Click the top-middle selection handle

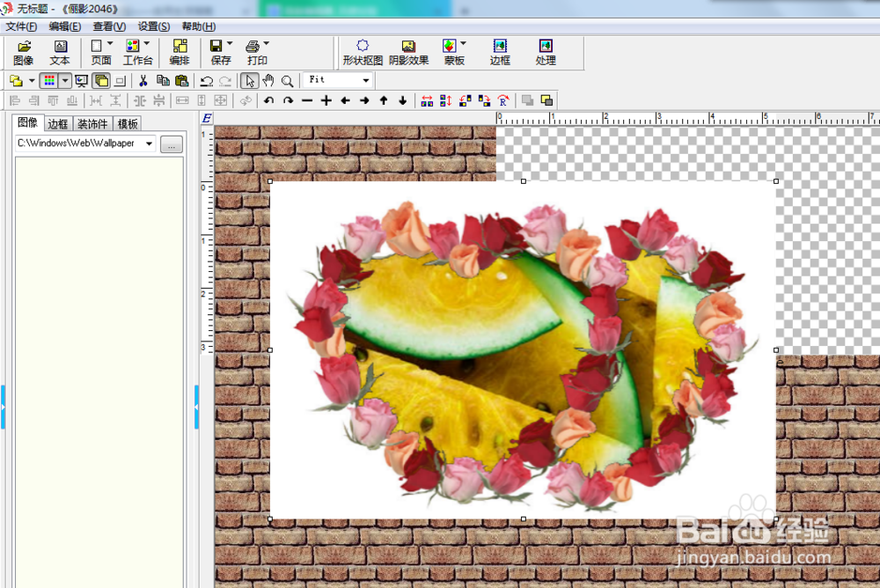click(523, 181)
